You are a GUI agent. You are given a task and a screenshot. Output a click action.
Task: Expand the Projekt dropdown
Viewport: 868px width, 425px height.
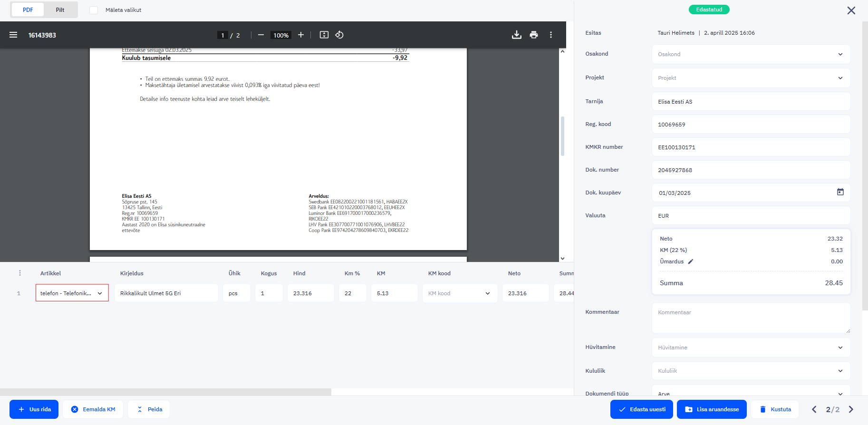751,78
